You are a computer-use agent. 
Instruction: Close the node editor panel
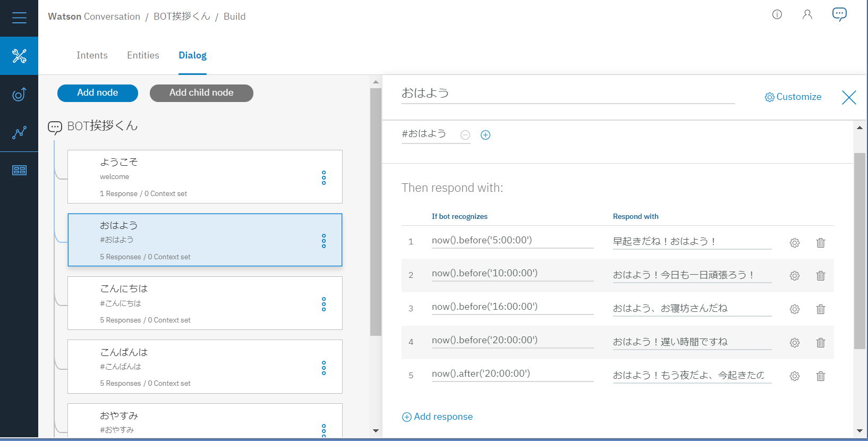coord(849,97)
